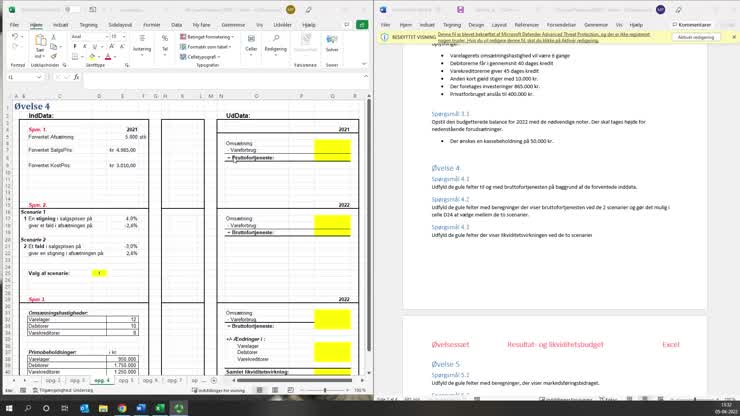Image resolution: width=740 pixels, height=416 pixels.
Task: Click the Bold button in Excel
Action: point(75,46)
